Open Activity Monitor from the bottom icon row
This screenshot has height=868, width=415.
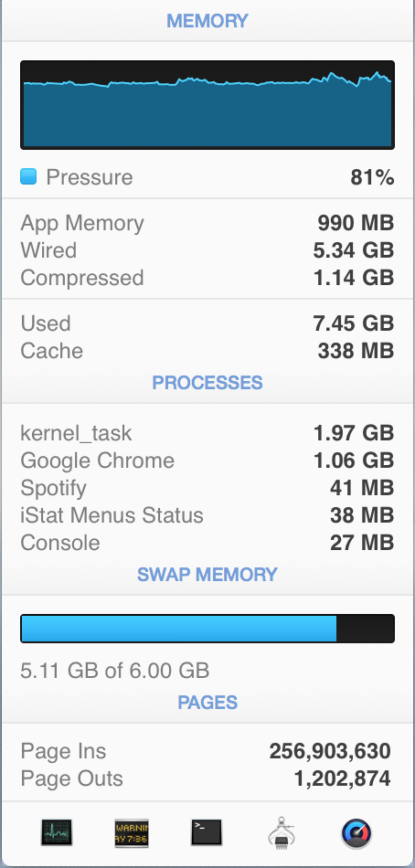pos(57,832)
